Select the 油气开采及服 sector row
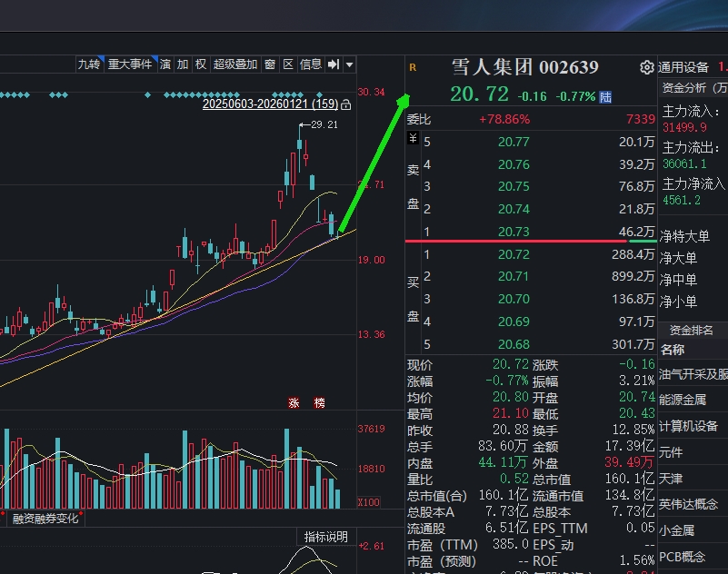The width and height of the screenshot is (728, 574). [693, 374]
